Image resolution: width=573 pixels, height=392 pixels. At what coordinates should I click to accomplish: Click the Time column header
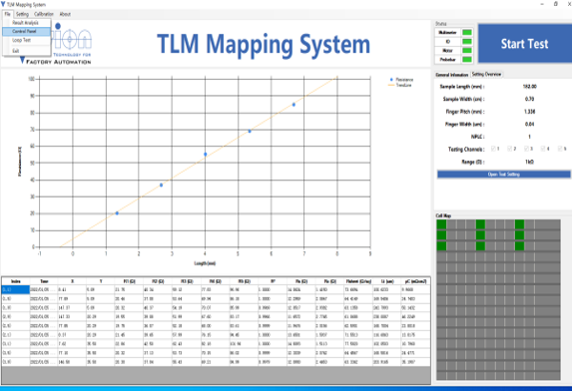(44, 281)
